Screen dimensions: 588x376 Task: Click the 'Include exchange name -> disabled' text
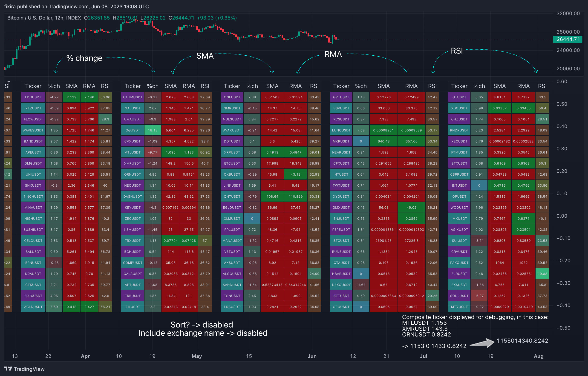pos(203,333)
